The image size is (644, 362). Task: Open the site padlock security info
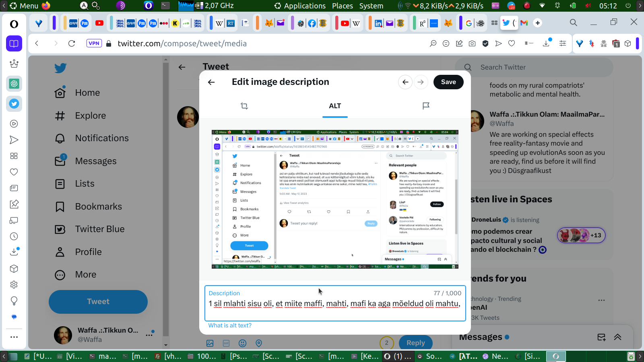(108, 43)
